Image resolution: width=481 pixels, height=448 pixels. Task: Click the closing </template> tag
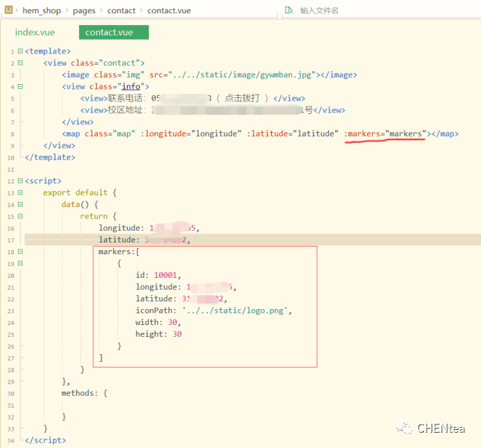point(50,157)
